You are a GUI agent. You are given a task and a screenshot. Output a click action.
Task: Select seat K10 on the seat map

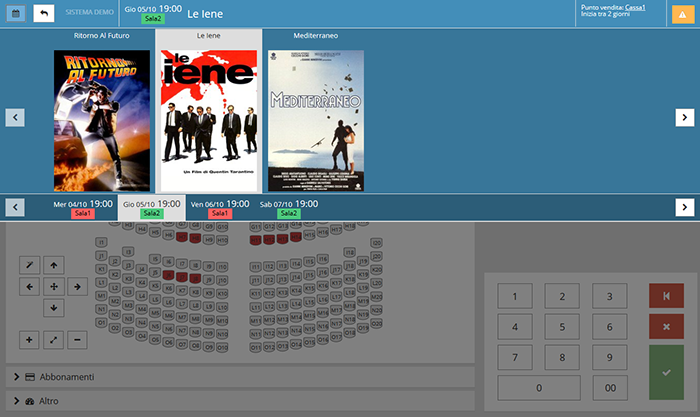click(x=222, y=294)
